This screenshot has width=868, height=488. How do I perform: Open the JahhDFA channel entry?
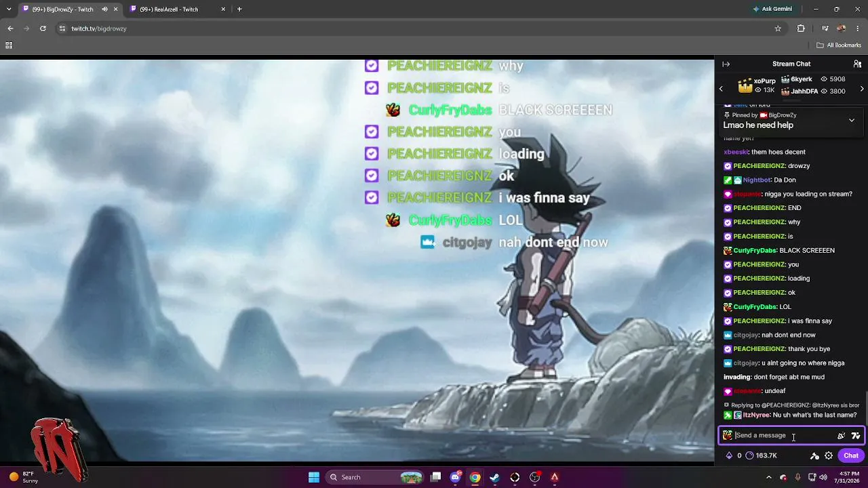(x=814, y=91)
